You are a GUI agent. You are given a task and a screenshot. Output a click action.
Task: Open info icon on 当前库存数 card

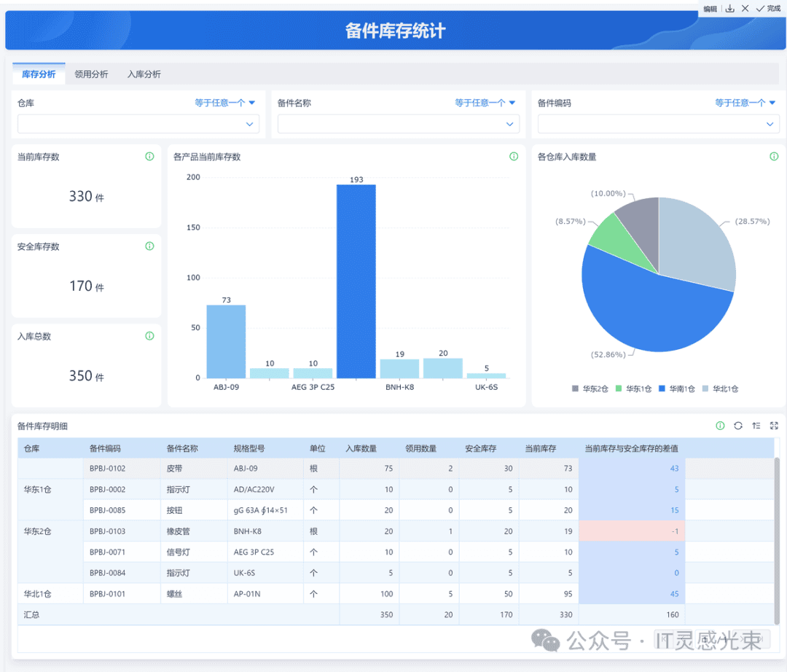point(149,157)
